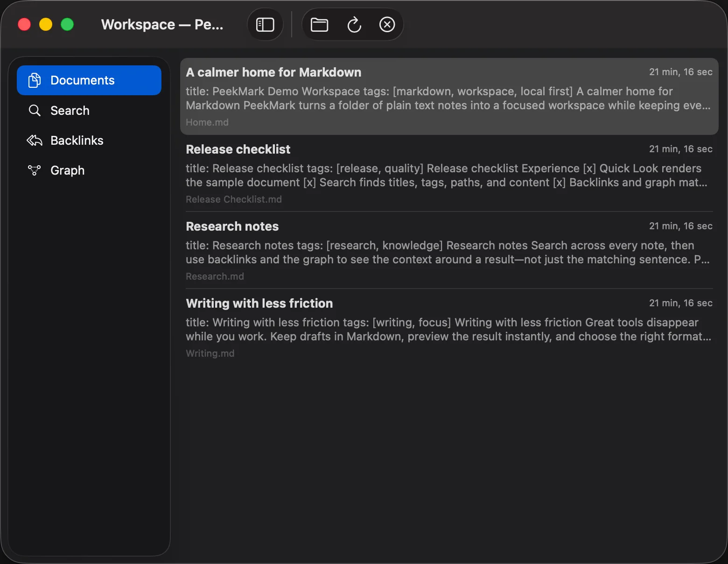Click the timestamp on Research notes row

pos(681,226)
